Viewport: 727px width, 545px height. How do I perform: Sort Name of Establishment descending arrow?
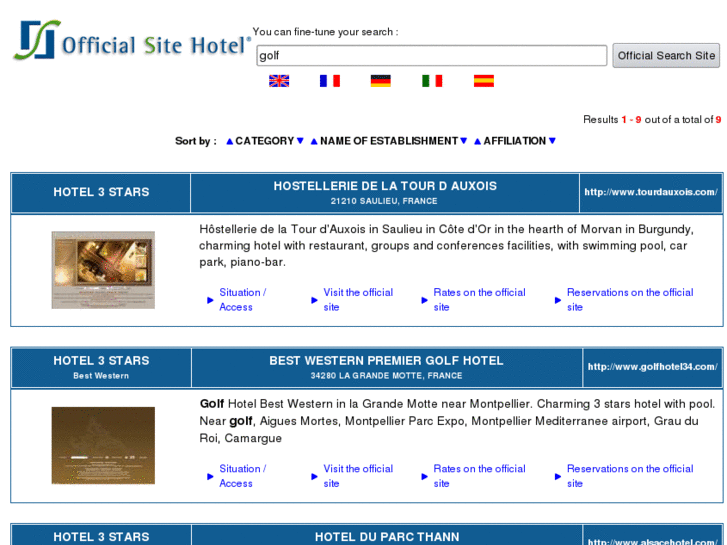pos(464,141)
